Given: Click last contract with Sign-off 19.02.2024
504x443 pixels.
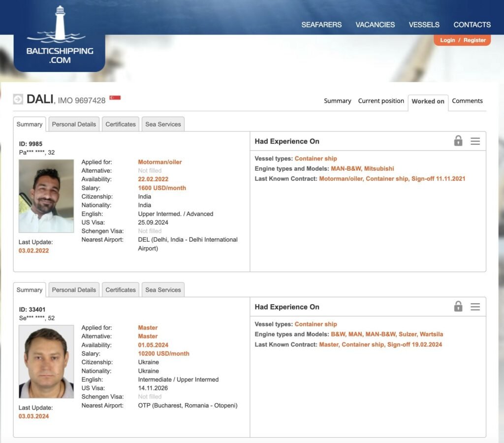Looking at the screenshot, I should pyautogui.click(x=380, y=344).
